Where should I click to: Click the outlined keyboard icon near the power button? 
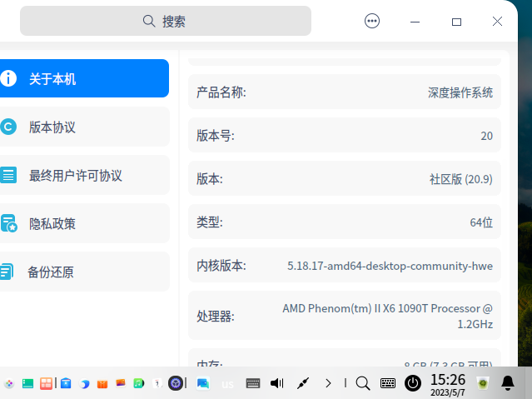pyautogui.click(x=387, y=383)
